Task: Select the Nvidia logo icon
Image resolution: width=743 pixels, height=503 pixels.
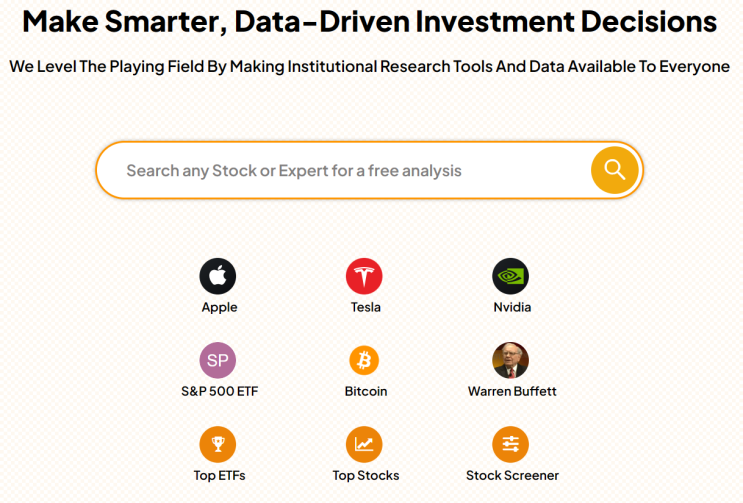Action: point(510,276)
